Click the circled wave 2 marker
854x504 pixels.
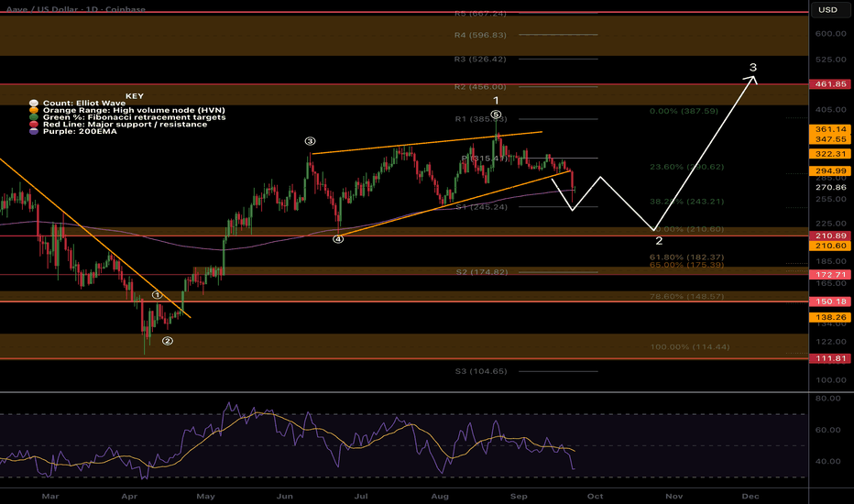[167, 341]
